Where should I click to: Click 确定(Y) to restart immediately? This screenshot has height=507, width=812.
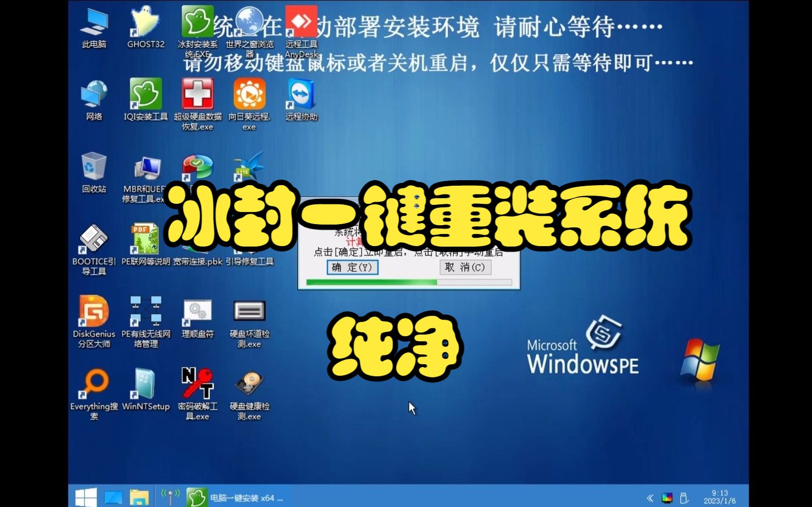352,268
